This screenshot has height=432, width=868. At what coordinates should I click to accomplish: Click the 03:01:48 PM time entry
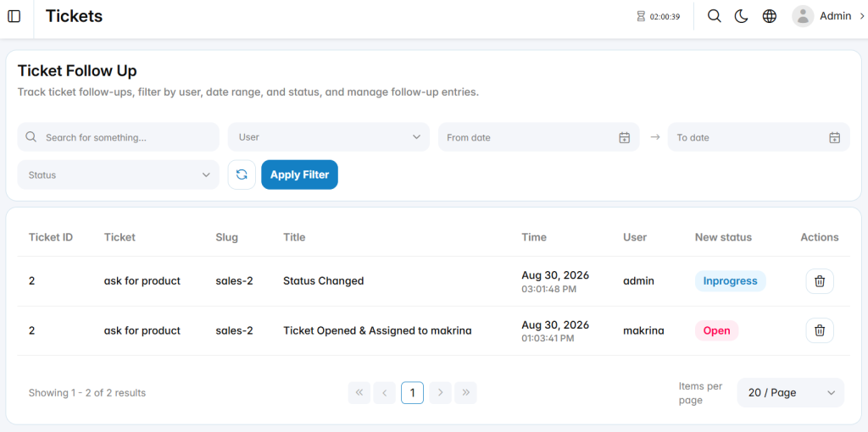(x=550, y=289)
